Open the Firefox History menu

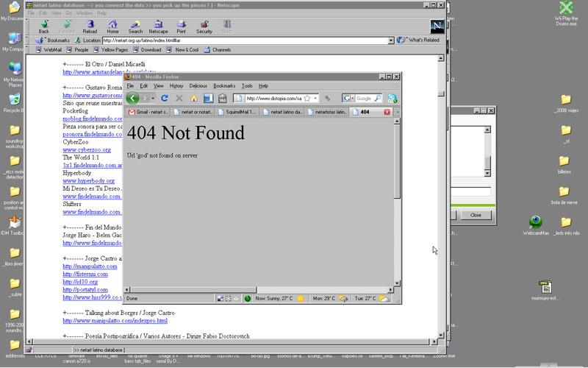(x=176, y=86)
